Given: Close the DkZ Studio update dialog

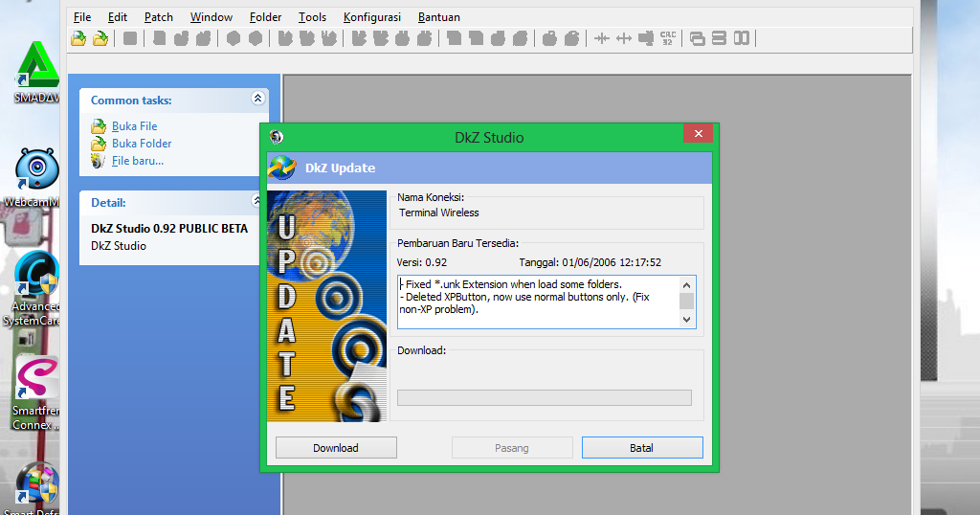Looking at the screenshot, I should pyautogui.click(x=698, y=133).
